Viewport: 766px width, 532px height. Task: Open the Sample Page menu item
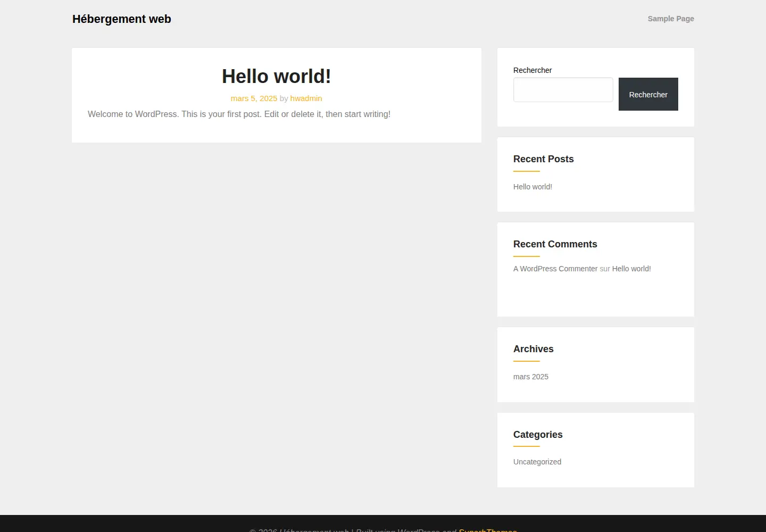671,19
